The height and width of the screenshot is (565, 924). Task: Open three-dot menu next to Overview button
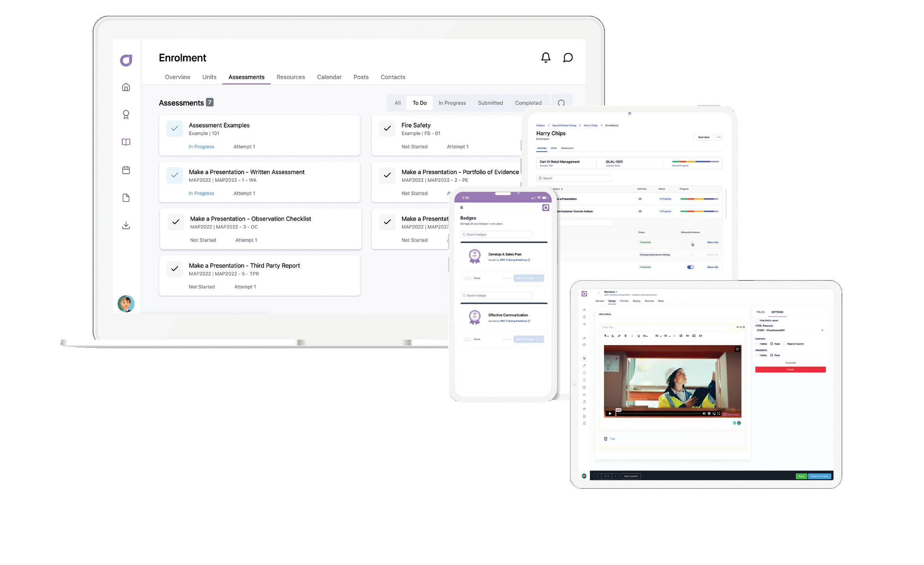click(719, 137)
